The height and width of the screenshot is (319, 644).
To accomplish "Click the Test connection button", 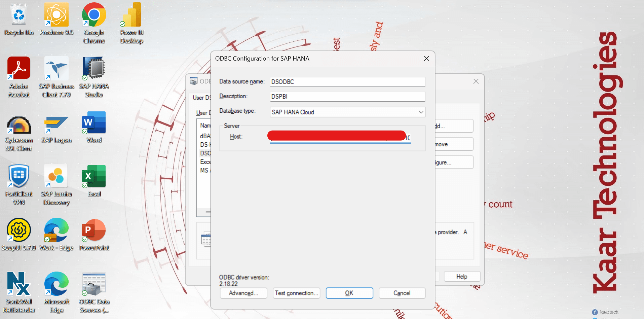I will coord(296,293).
